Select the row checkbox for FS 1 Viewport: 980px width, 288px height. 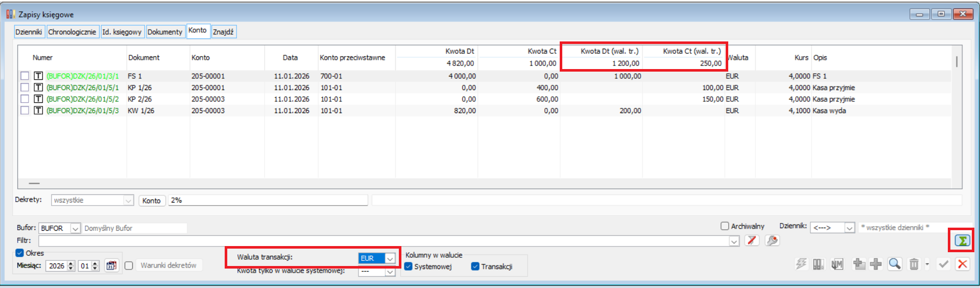point(25,76)
